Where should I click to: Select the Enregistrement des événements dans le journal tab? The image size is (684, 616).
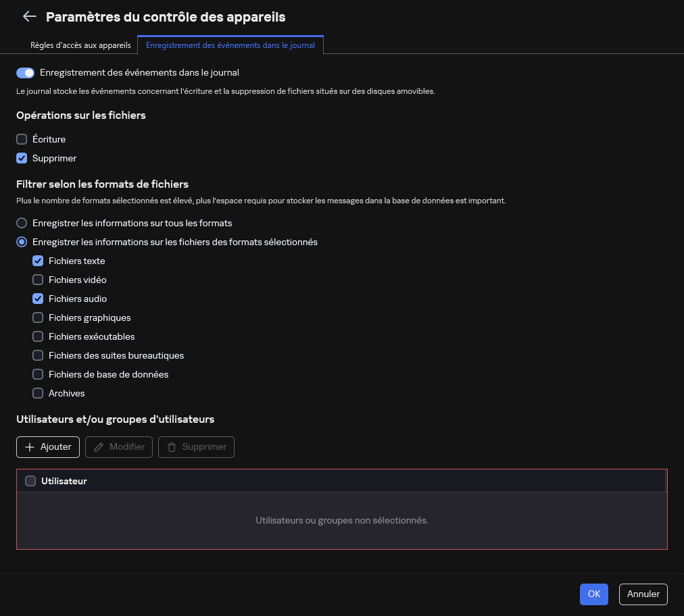(230, 45)
